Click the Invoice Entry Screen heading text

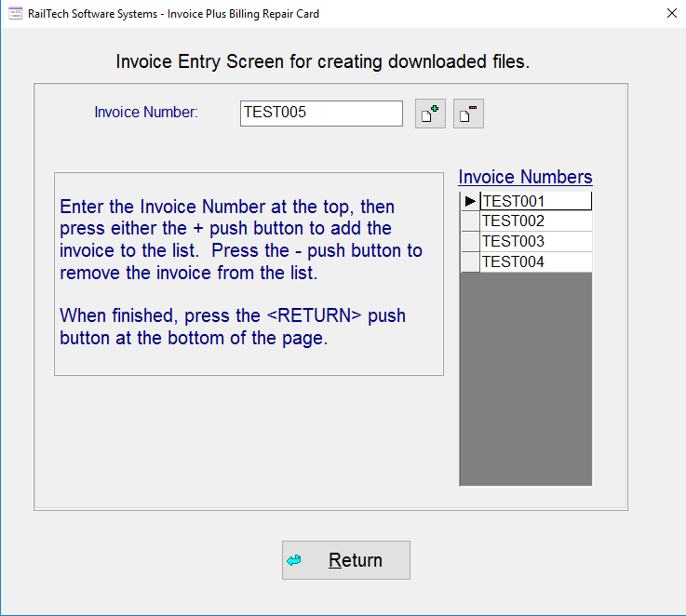322,62
